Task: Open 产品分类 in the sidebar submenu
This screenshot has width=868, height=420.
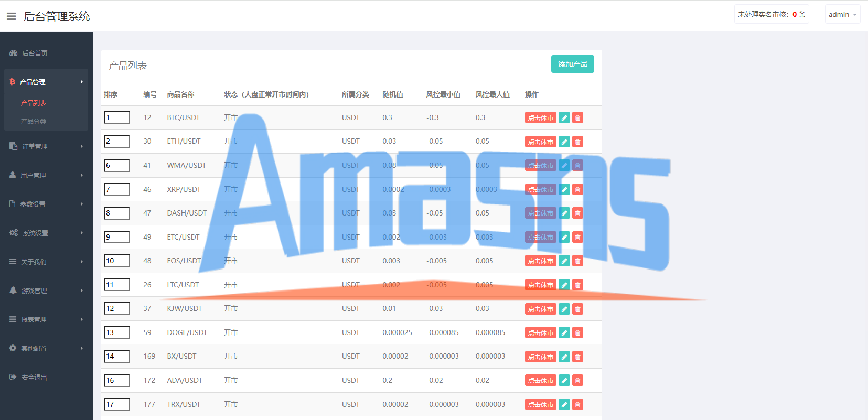Action: click(34, 122)
